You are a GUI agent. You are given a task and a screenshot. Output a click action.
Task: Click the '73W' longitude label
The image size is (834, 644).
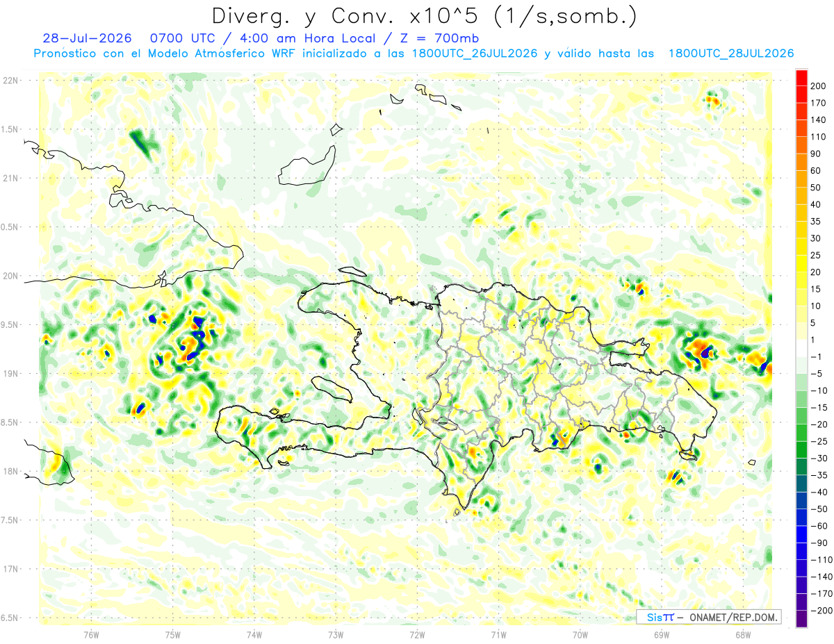point(335,634)
